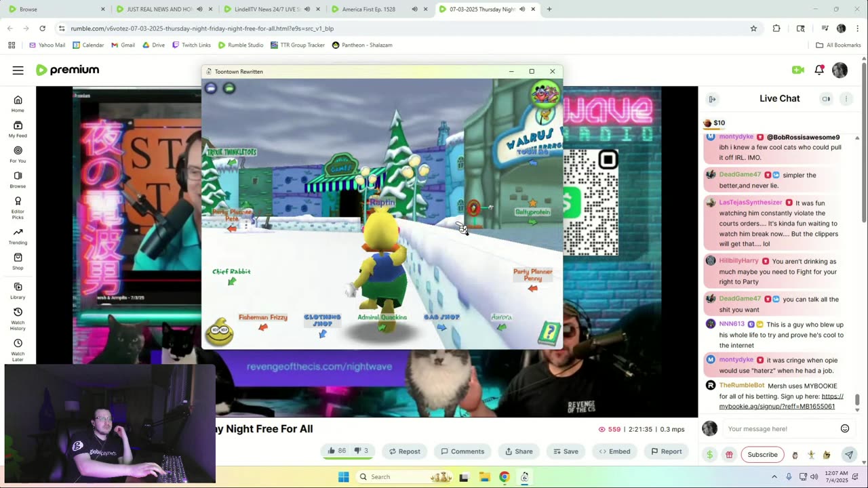Reload the page
868x488 pixels.
click(x=42, y=28)
